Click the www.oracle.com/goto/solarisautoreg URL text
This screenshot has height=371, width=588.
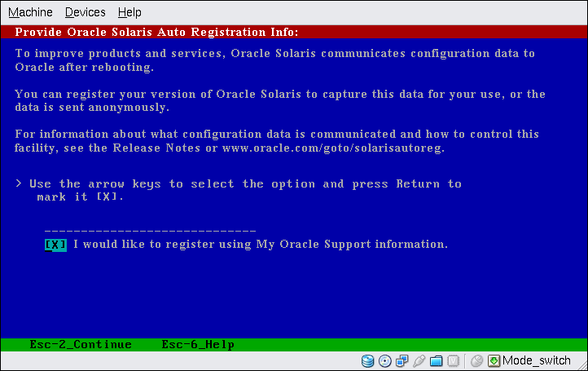pos(333,148)
